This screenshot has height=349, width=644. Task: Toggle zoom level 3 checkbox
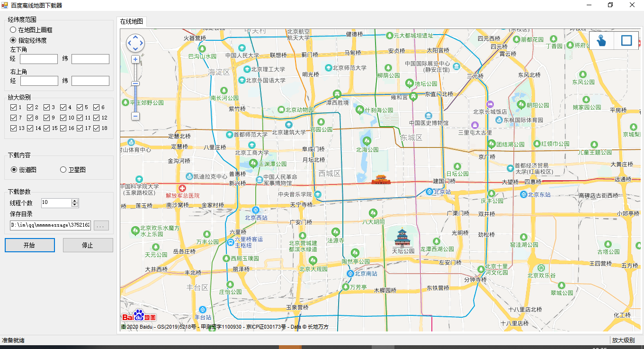click(x=47, y=107)
